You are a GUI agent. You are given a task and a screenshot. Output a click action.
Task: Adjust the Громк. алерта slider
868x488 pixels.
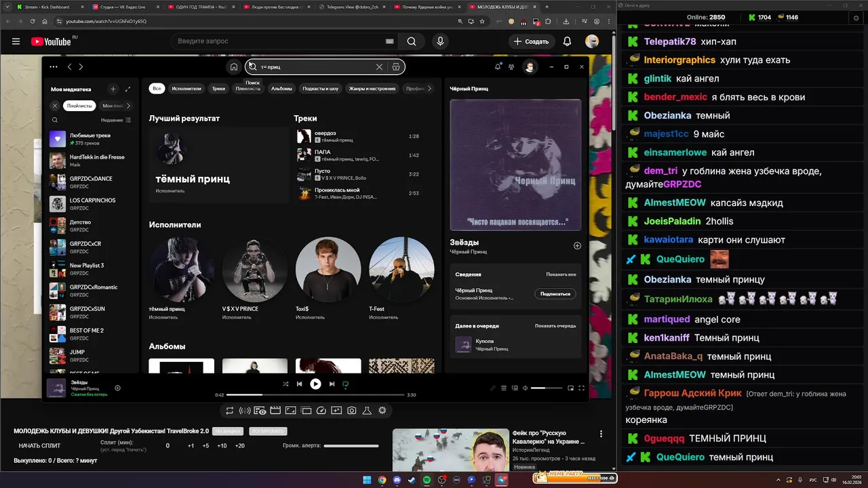click(351, 445)
